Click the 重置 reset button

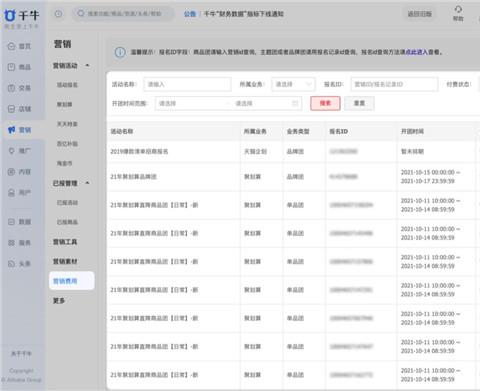359,103
